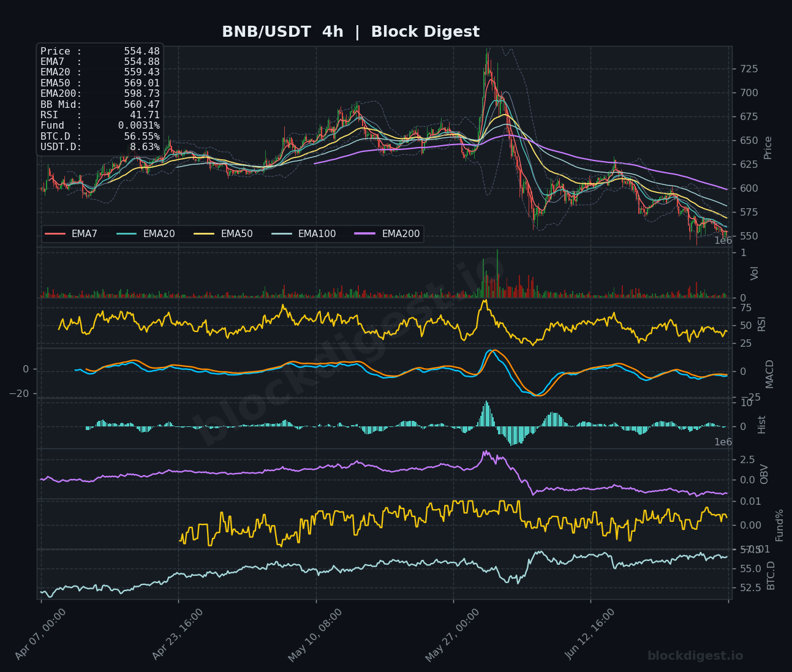Click the 700 price axis tick

point(749,93)
